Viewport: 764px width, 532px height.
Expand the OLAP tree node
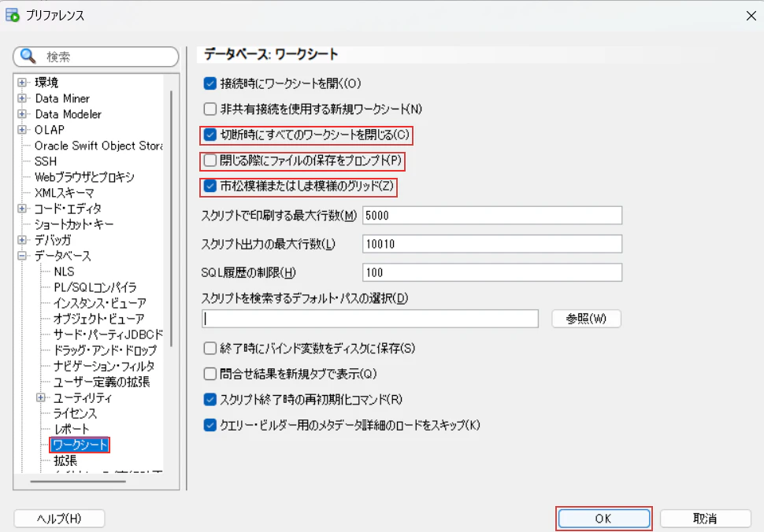pyautogui.click(x=22, y=130)
